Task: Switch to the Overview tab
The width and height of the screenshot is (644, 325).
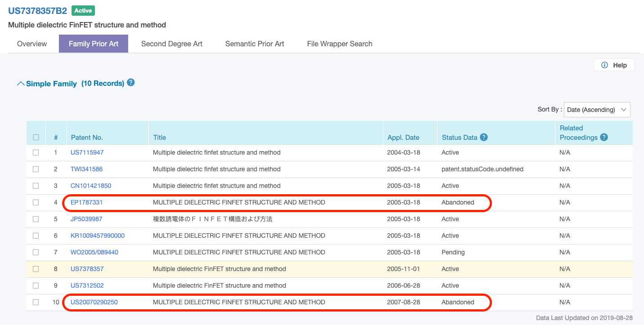Action: (32, 44)
